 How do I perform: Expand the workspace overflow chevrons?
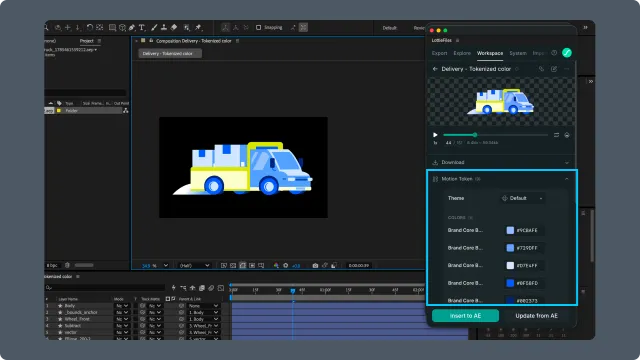pyautogui.click(x=585, y=27)
